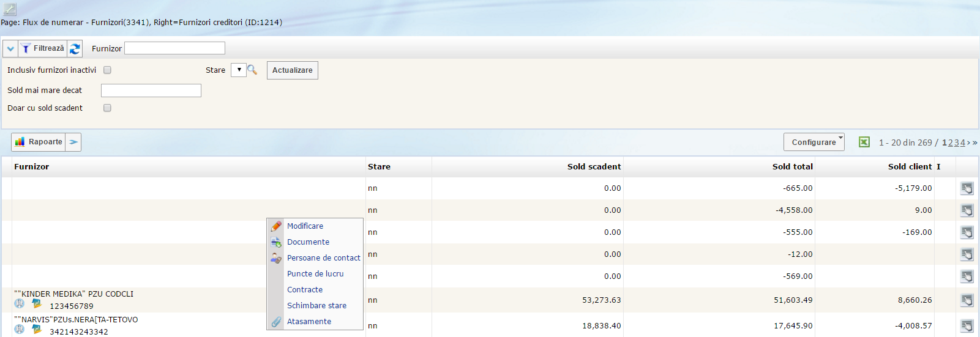Open row actions icon for 51,603.49 row

click(967, 300)
